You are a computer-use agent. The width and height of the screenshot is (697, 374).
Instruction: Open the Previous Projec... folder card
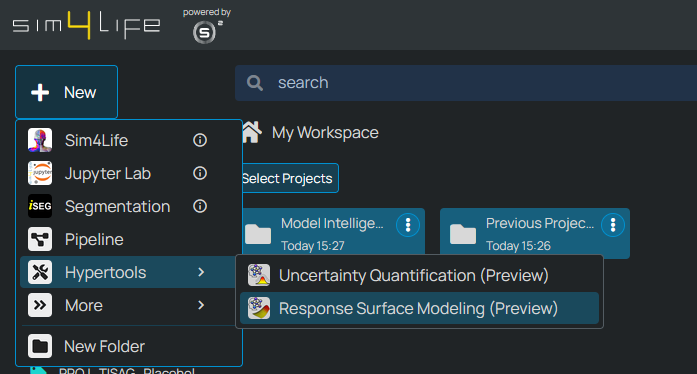point(535,233)
